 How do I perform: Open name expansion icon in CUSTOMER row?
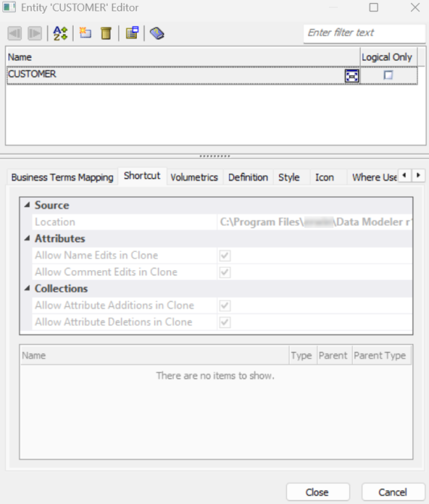click(x=351, y=76)
